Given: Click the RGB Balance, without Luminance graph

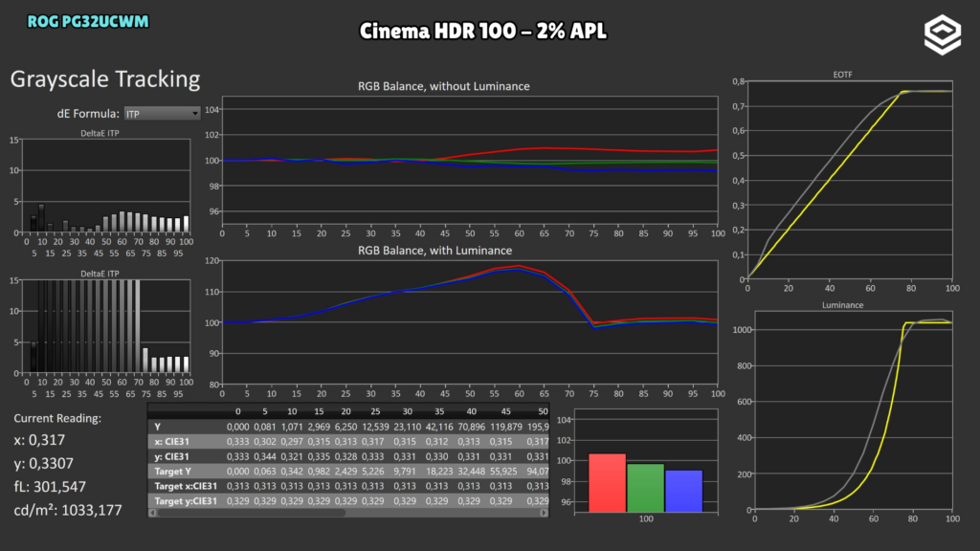Looking at the screenshot, I should [470, 160].
